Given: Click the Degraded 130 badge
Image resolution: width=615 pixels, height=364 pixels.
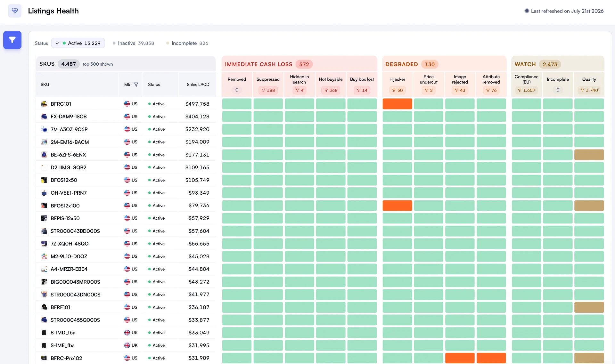Looking at the screenshot, I should pos(430,64).
